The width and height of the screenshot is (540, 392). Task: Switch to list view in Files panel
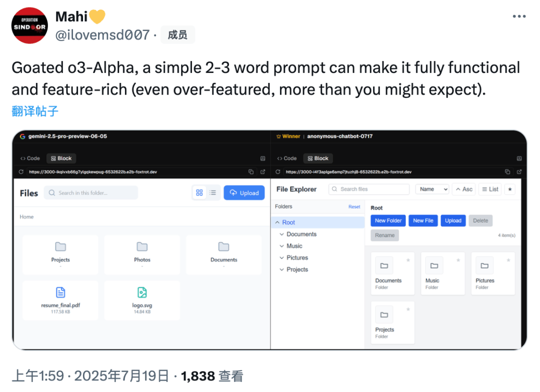tap(213, 192)
